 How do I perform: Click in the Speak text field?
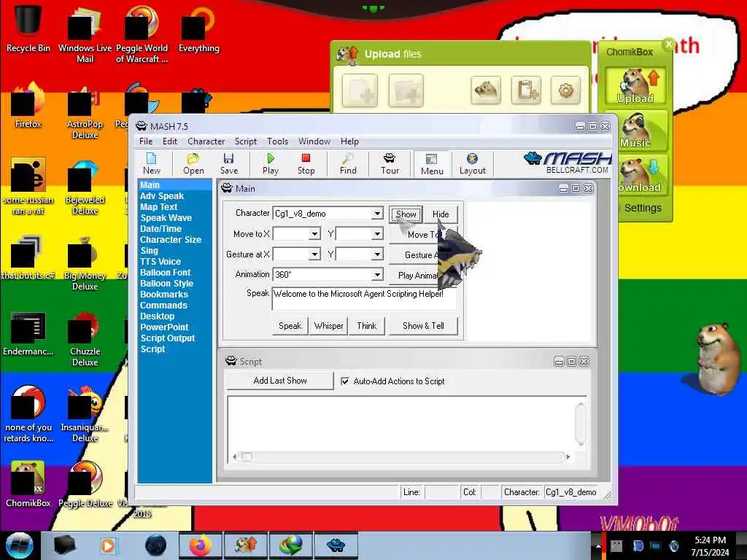[365, 298]
